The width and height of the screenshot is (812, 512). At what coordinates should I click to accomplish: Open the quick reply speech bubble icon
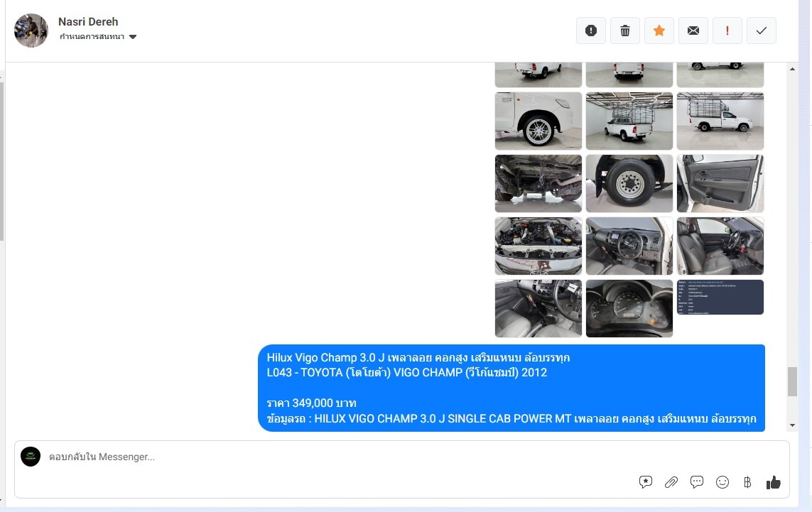(697, 482)
